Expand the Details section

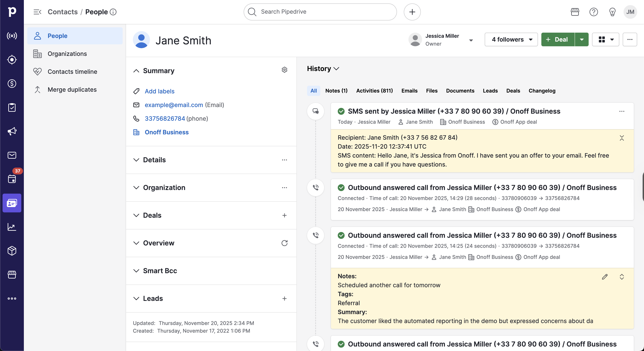[x=136, y=160]
